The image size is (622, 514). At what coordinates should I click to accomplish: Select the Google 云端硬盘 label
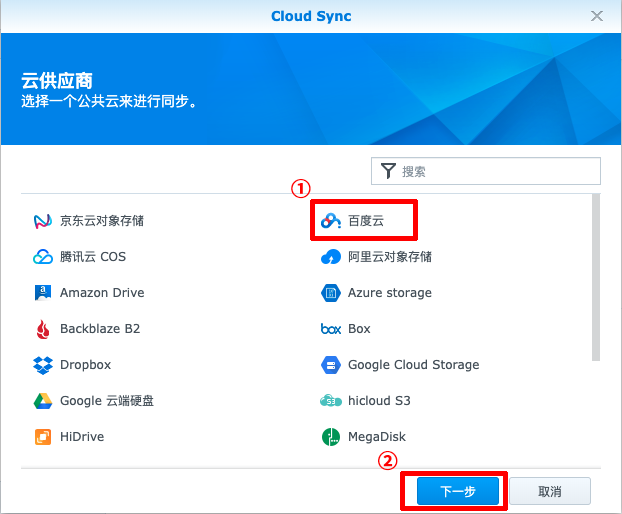(x=107, y=401)
